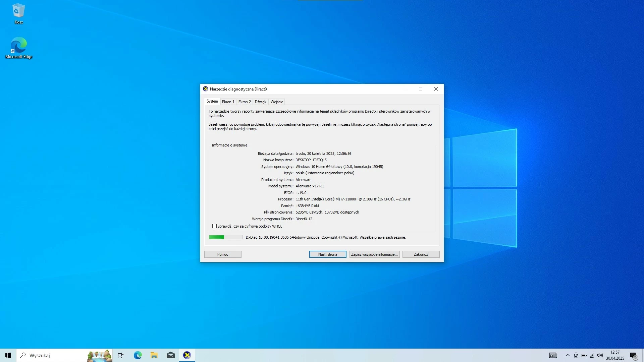Open the clock showing 12:57
Image resolution: width=644 pixels, height=362 pixels.
pyautogui.click(x=615, y=355)
